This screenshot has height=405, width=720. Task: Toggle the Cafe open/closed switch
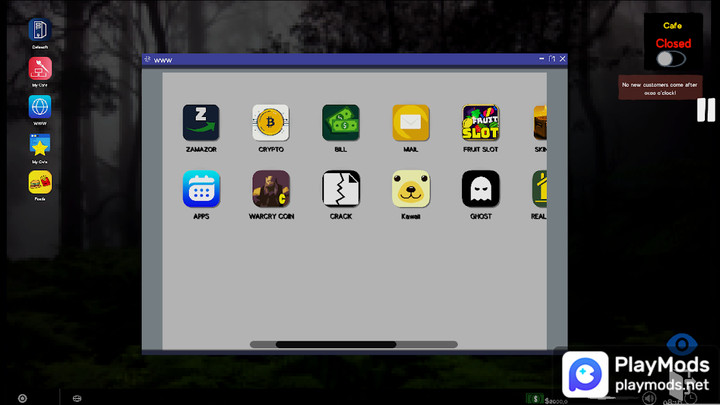tap(671, 59)
